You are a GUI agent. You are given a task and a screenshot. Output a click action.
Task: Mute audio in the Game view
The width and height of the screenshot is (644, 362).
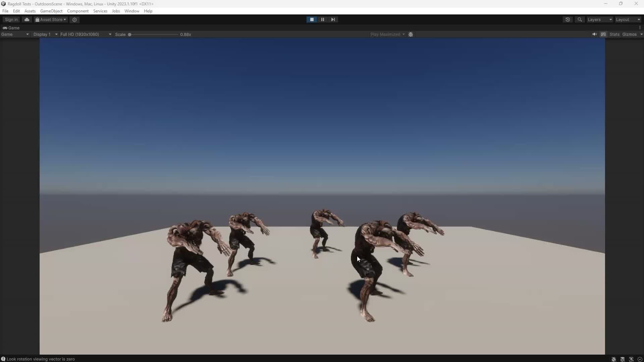pos(595,34)
